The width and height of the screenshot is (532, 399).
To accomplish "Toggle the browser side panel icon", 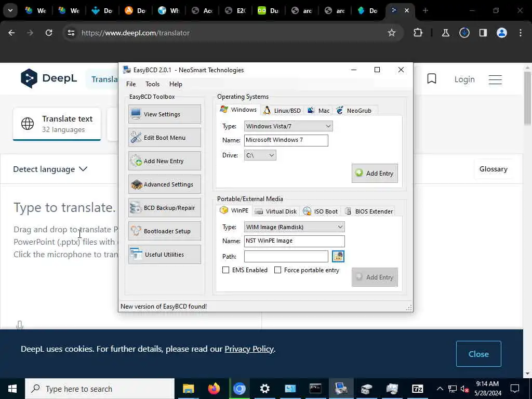I will click(483, 33).
